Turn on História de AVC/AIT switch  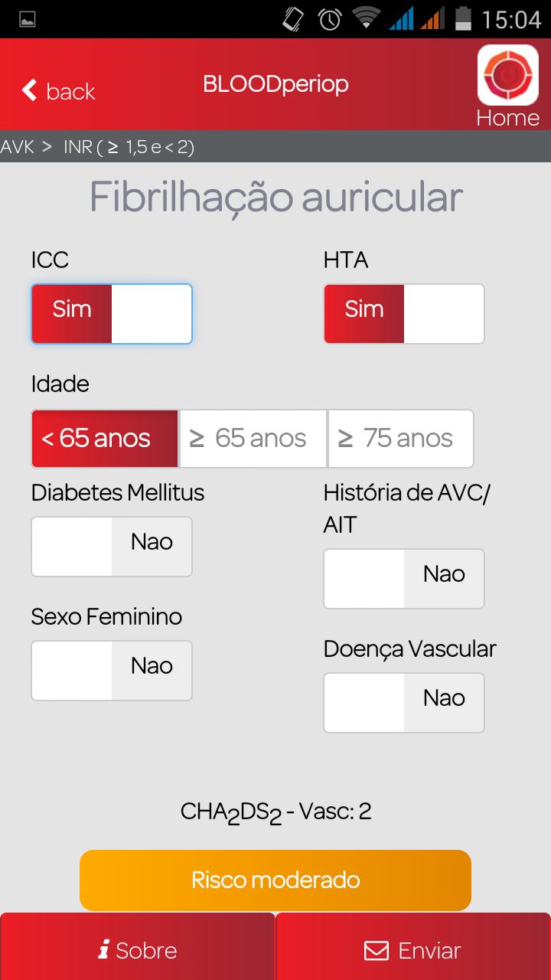tap(404, 579)
